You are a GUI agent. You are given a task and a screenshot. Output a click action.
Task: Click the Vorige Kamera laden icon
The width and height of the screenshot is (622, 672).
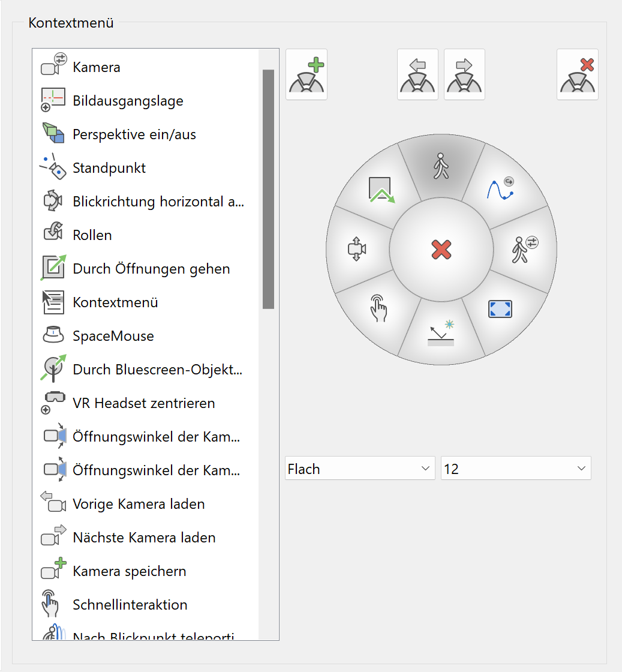[53, 502]
